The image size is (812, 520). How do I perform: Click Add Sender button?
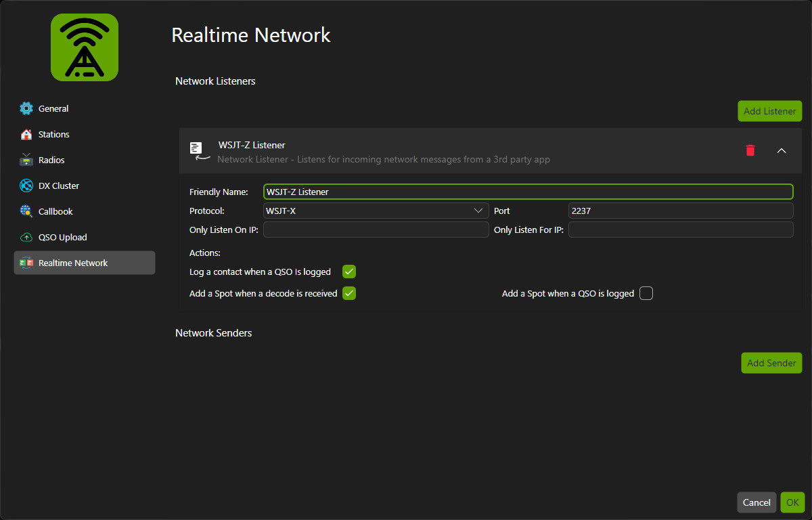[x=771, y=363]
